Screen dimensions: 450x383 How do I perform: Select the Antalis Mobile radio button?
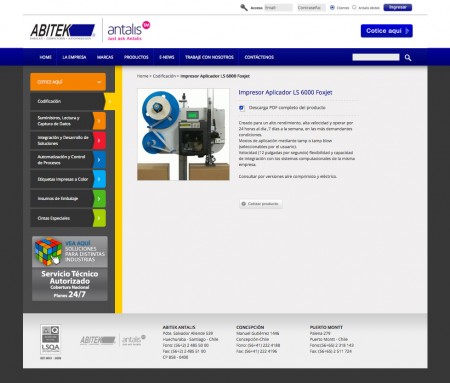pyautogui.click(x=354, y=7)
